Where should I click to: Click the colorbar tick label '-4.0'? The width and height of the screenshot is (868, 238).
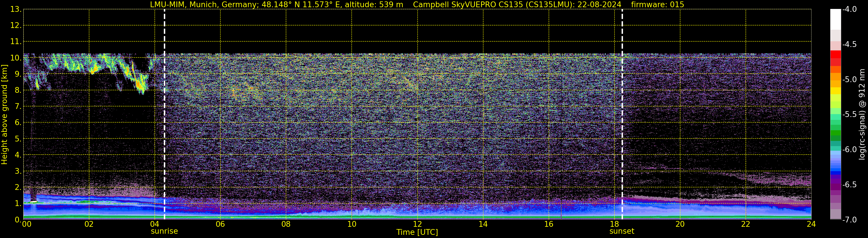849,10
